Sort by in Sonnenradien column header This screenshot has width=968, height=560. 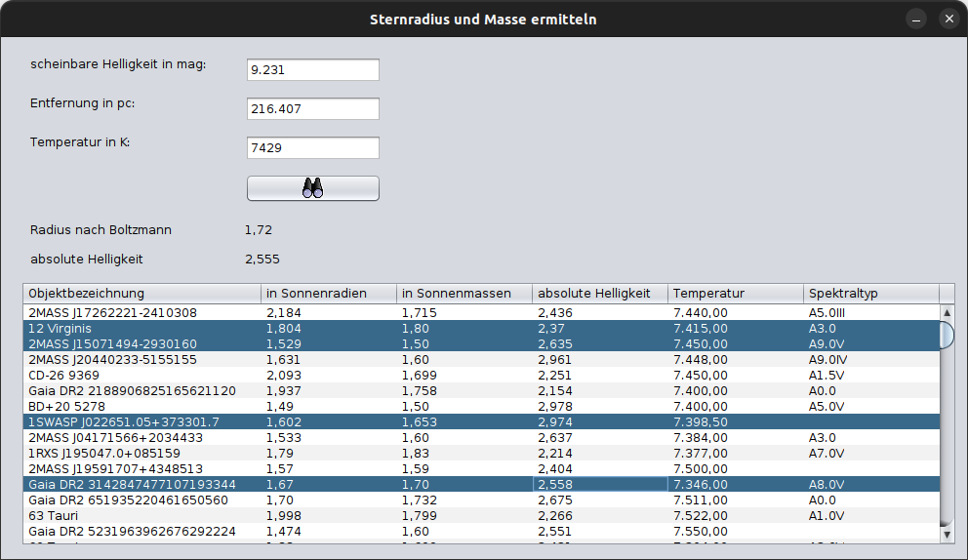click(329, 294)
